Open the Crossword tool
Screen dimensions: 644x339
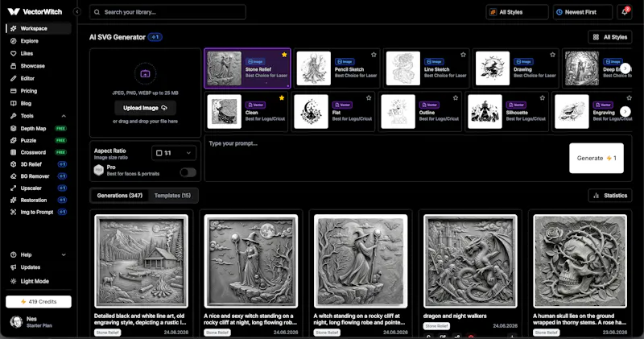pos(38,152)
